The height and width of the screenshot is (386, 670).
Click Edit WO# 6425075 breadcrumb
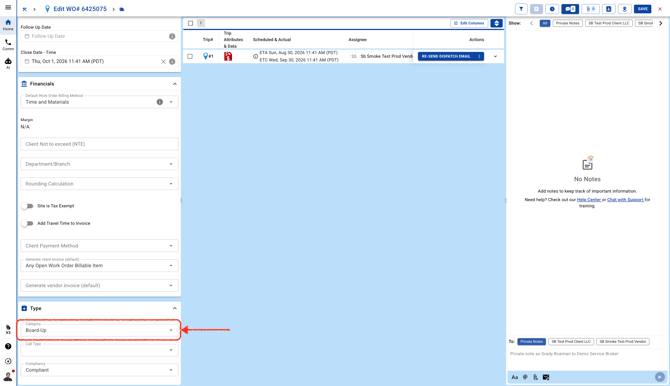80,9
